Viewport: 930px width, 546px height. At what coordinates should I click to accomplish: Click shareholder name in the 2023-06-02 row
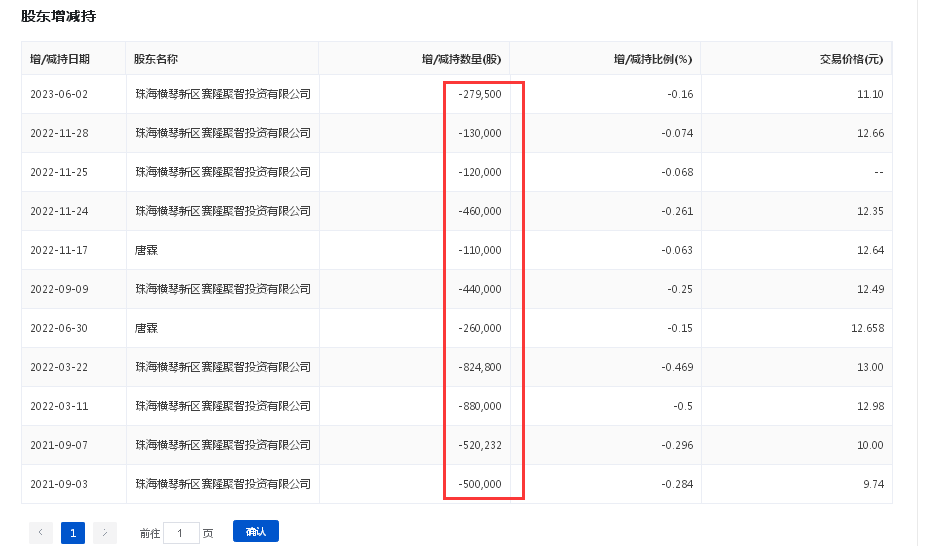point(223,94)
